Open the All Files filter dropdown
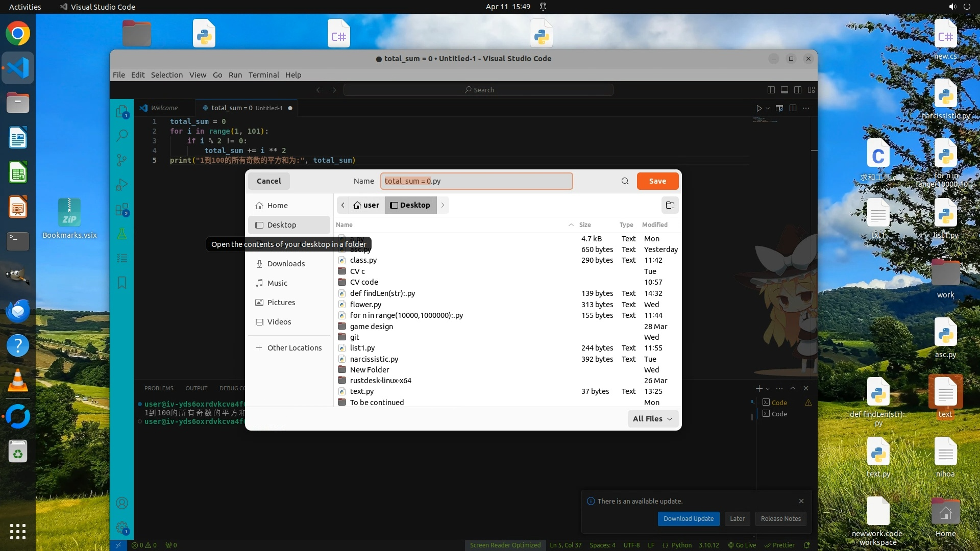Screen dimensions: 980x551 652,419
